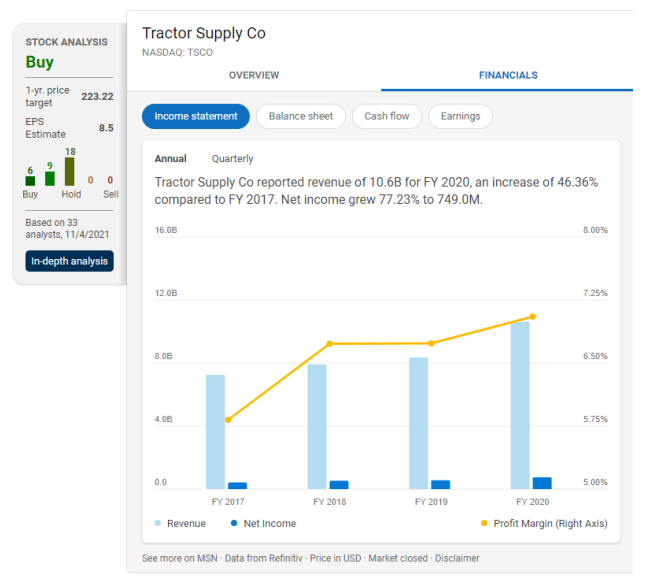Open the Disclaimer link
Image resolution: width=645 pixels, height=579 pixels.
457,558
